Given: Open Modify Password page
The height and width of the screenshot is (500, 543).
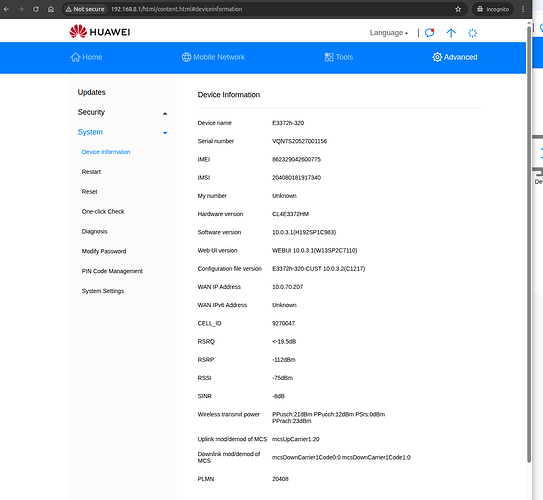Looking at the screenshot, I should click(x=104, y=251).
